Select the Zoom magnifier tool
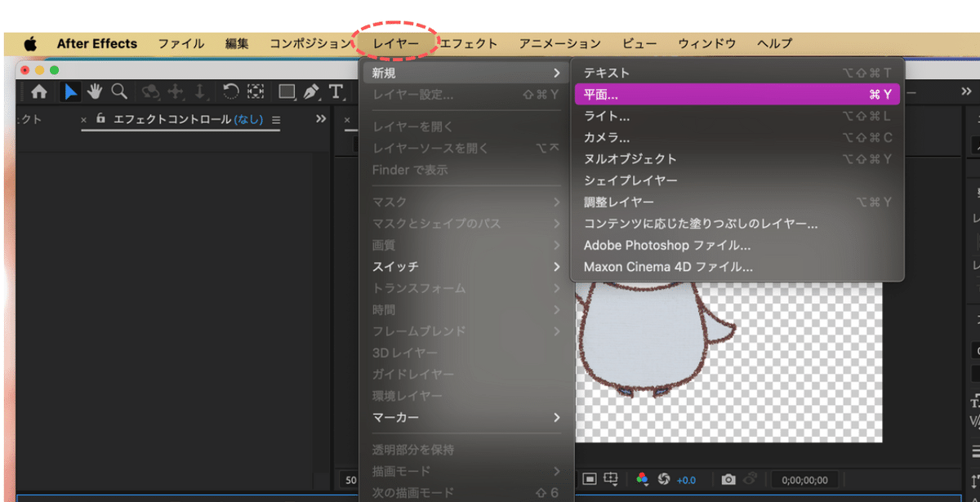Screen dimensions: 980x502 pyautogui.click(x=119, y=91)
